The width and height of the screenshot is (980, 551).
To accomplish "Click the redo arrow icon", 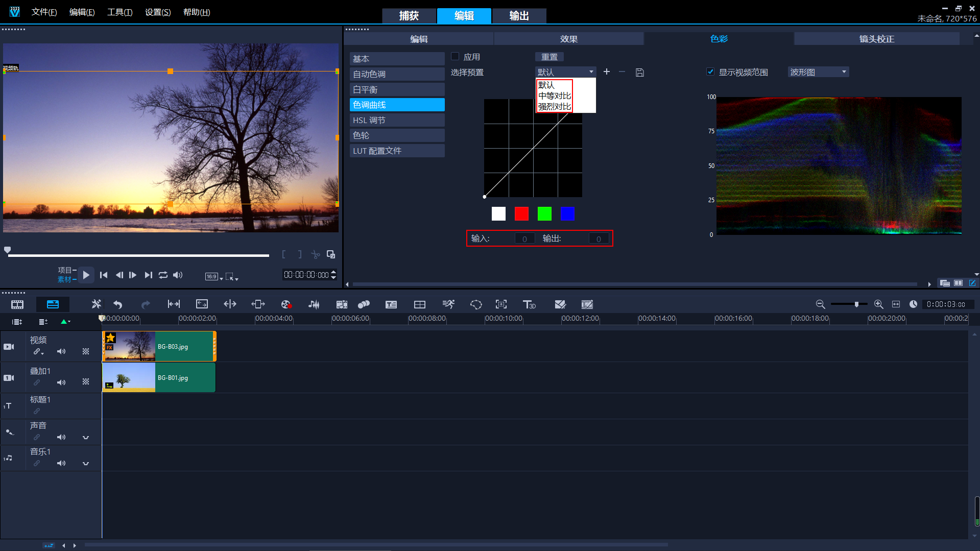I will point(146,304).
